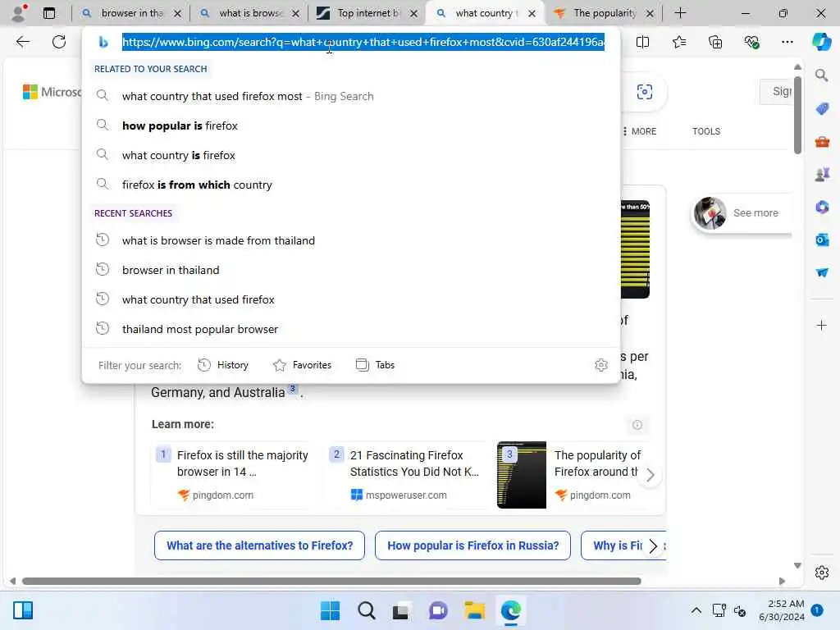Viewport: 840px width, 630px height.
Task: Open the sidebar Games chess icon
Action: coord(822,175)
